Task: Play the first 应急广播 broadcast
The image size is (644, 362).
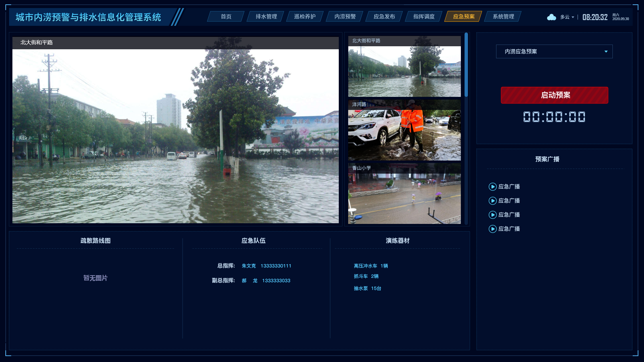Action: 492,187
